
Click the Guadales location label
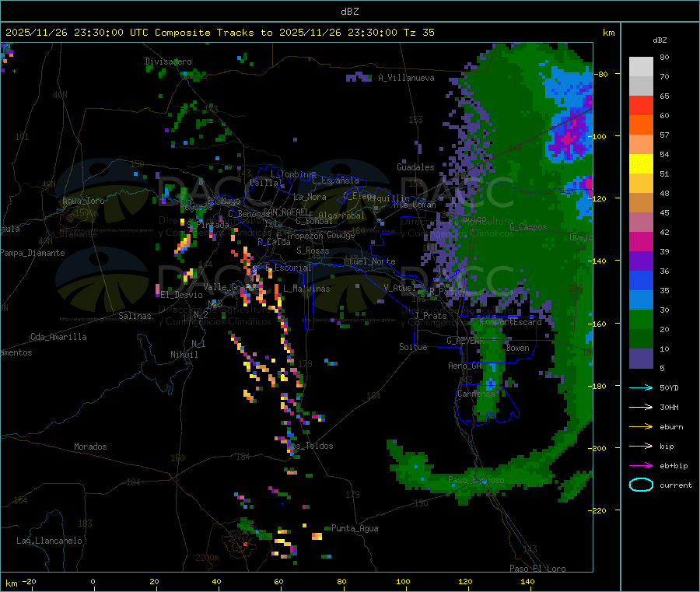415,167
